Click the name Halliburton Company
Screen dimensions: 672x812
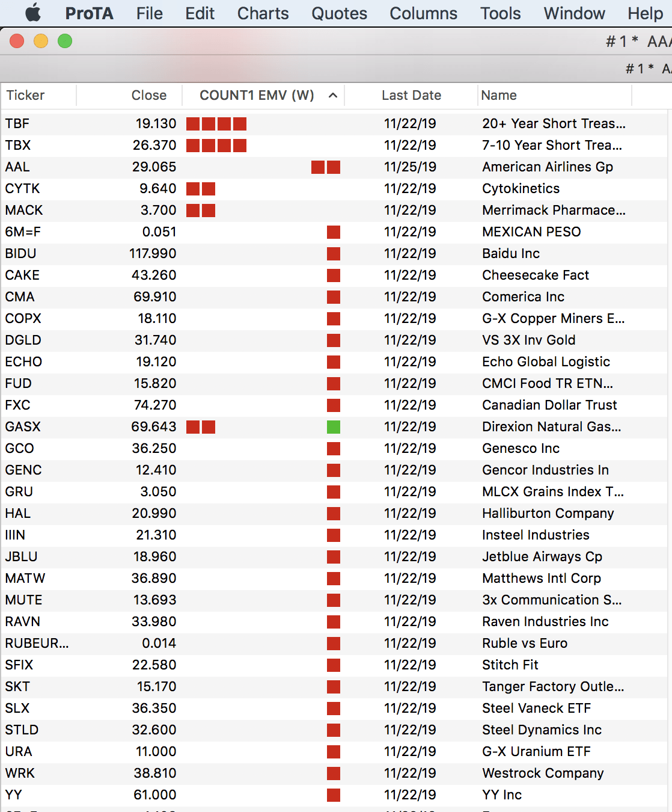point(548,514)
